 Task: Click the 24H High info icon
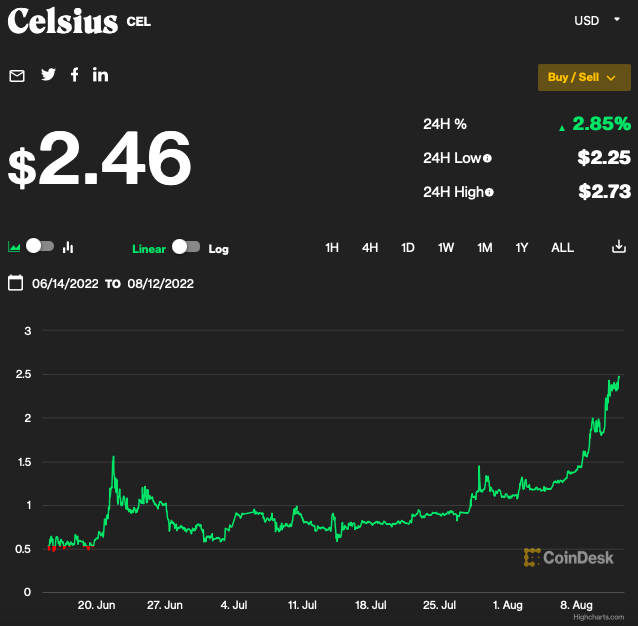489,192
